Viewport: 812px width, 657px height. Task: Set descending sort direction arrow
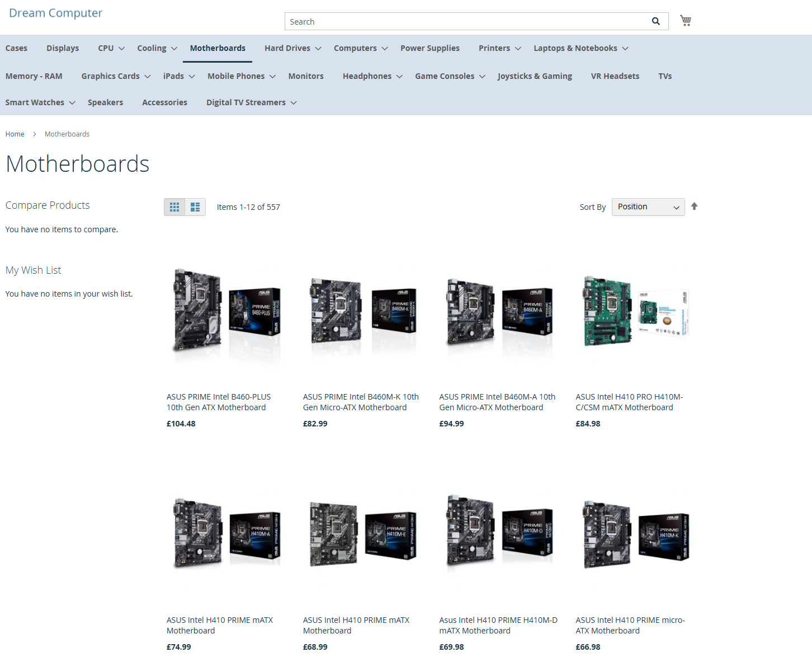pyautogui.click(x=694, y=207)
